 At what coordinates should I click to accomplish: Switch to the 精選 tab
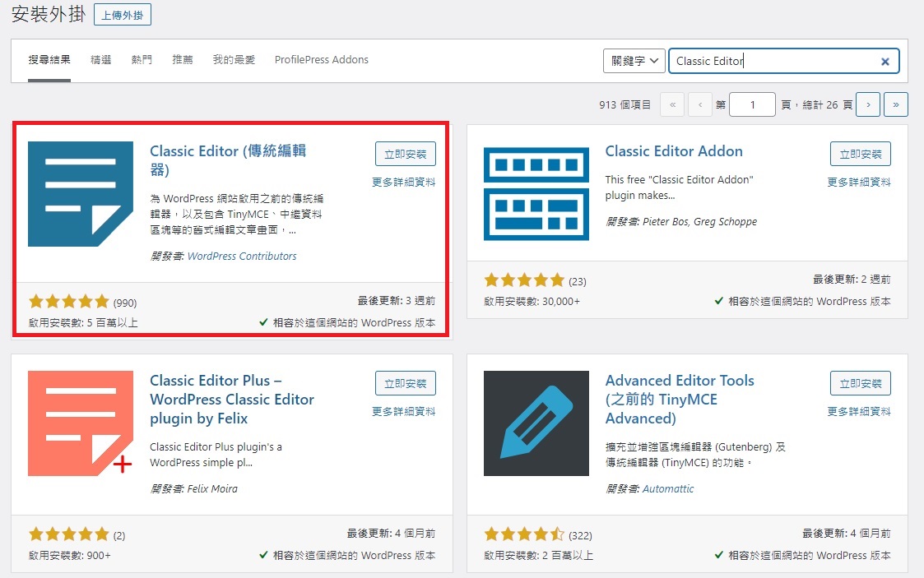click(x=100, y=59)
